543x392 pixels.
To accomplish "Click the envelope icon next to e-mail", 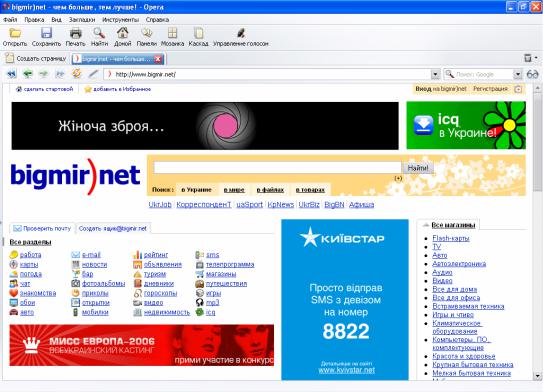I will [x=75, y=255].
